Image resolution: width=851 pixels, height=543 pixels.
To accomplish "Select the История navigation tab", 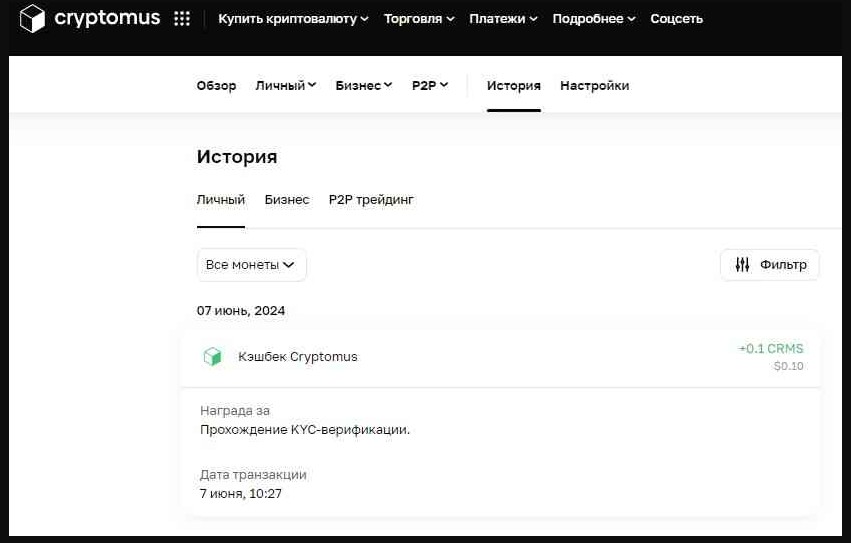I will click(x=513, y=86).
